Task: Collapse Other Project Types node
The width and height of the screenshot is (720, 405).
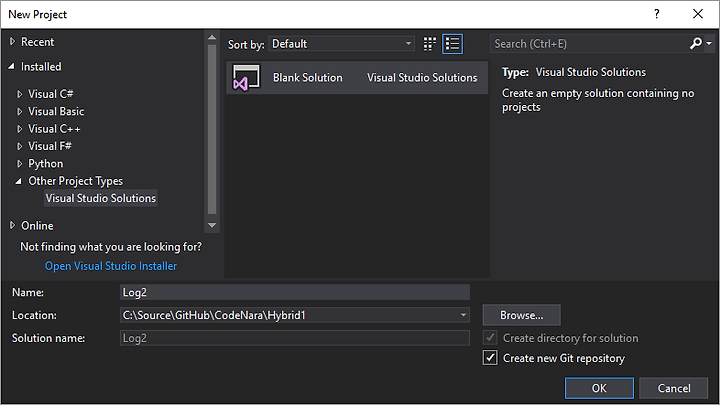Action: (x=18, y=181)
